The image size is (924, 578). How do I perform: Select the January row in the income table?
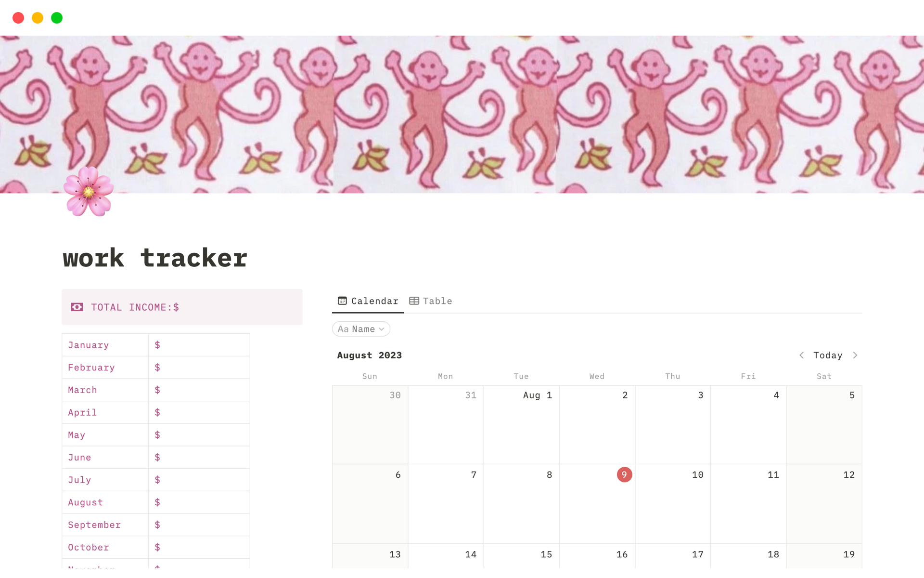(88, 344)
